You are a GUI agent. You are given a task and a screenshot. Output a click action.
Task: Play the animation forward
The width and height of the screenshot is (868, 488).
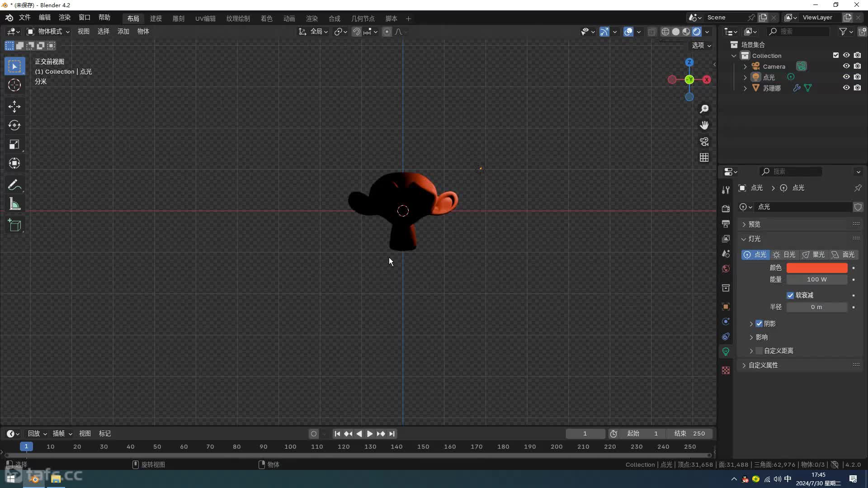tap(370, 434)
